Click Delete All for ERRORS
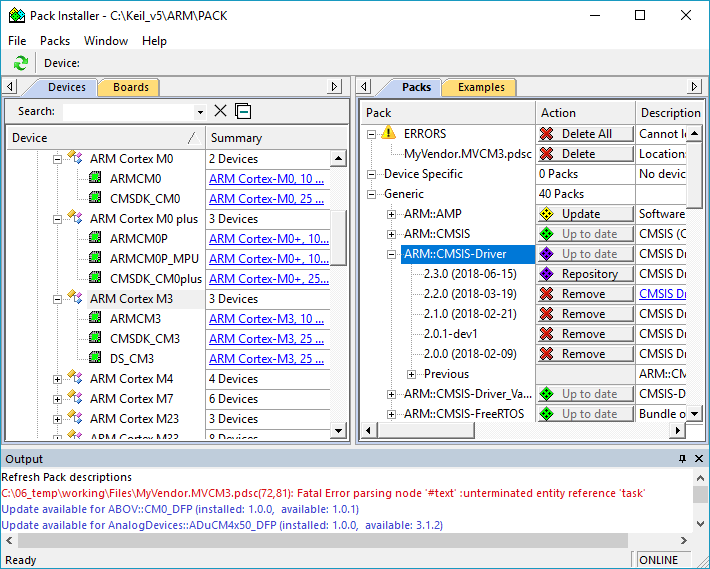Screen dimensions: 710x569 click(x=585, y=134)
